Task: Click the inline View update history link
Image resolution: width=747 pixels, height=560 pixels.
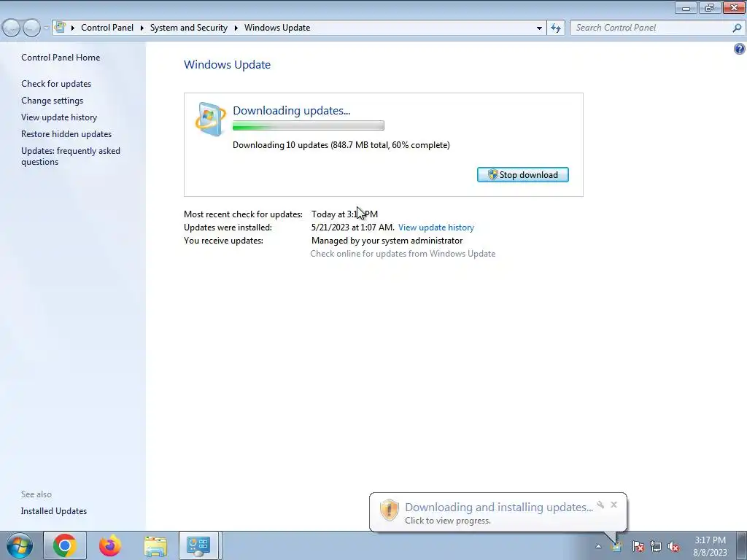Action: [x=436, y=227]
